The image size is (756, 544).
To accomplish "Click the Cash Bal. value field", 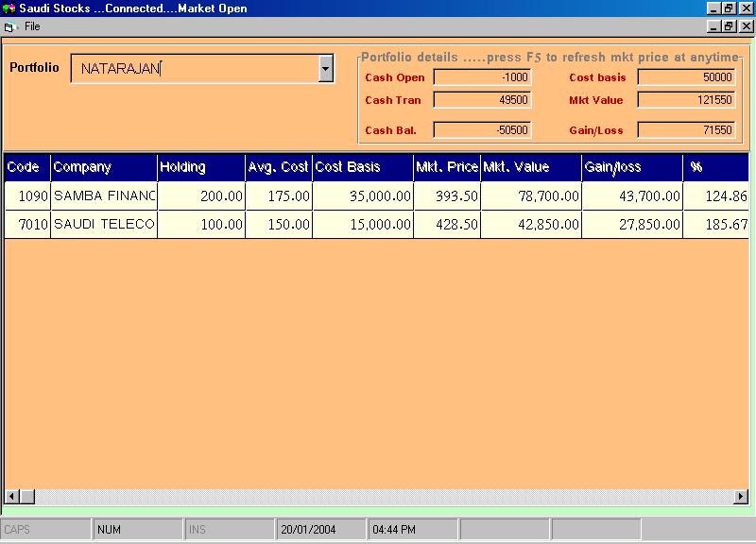I will [x=482, y=130].
